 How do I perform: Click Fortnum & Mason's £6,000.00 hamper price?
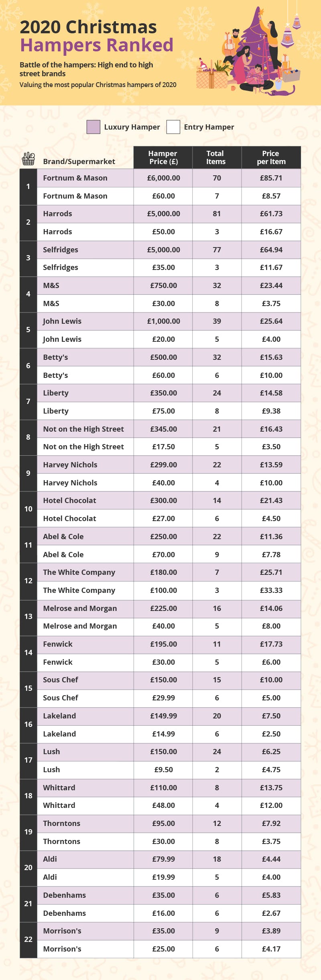163,178
